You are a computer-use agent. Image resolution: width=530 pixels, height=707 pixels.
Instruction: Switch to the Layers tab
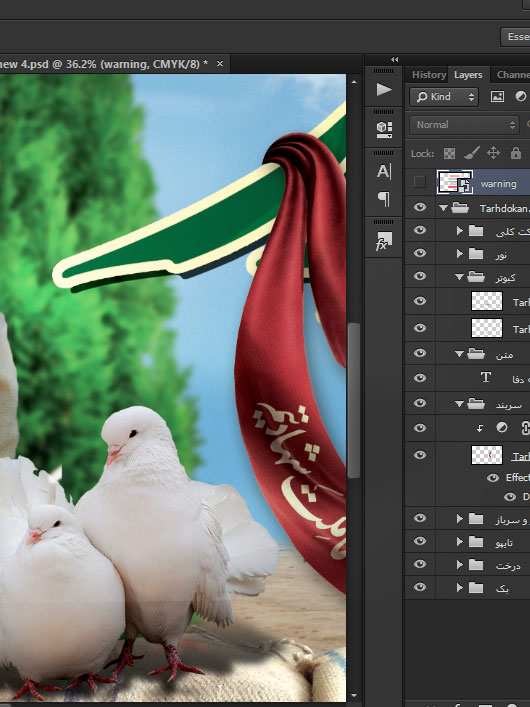(468, 75)
